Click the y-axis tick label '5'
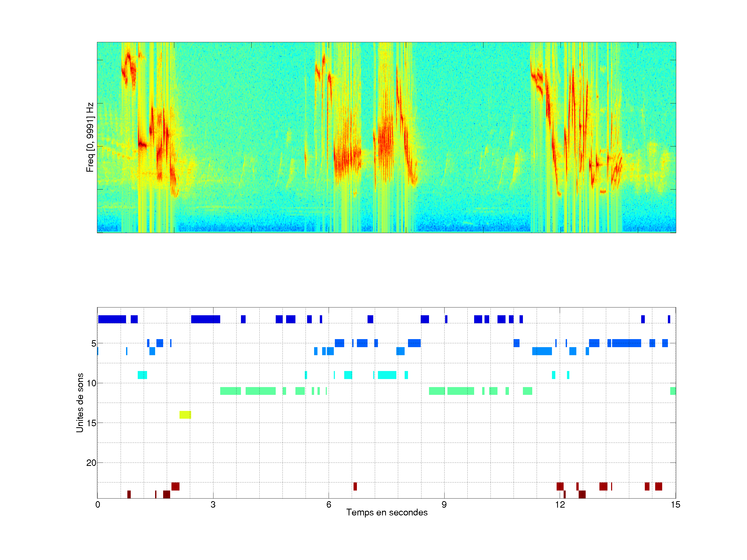Screen dimensions: 747x560 click(x=94, y=344)
